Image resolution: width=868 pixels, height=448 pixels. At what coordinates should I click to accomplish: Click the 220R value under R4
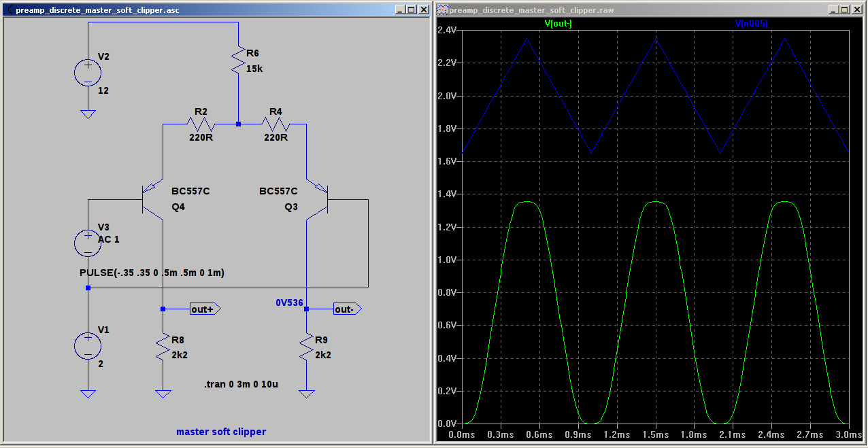click(x=276, y=137)
